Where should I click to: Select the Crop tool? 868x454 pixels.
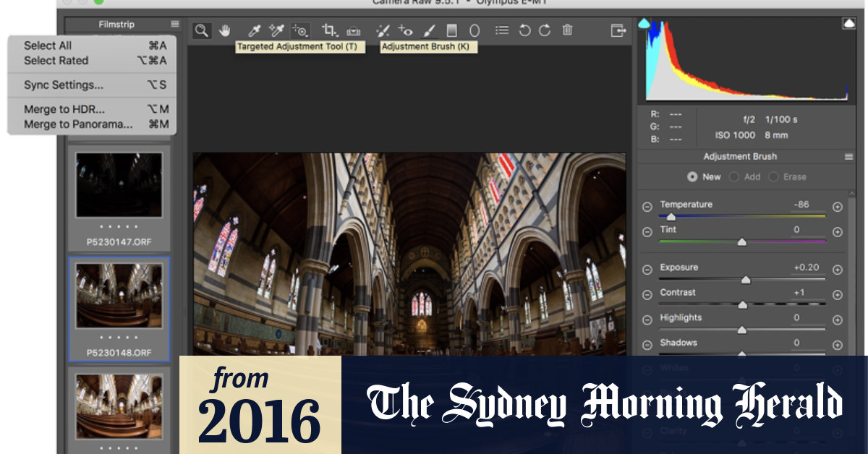(329, 30)
